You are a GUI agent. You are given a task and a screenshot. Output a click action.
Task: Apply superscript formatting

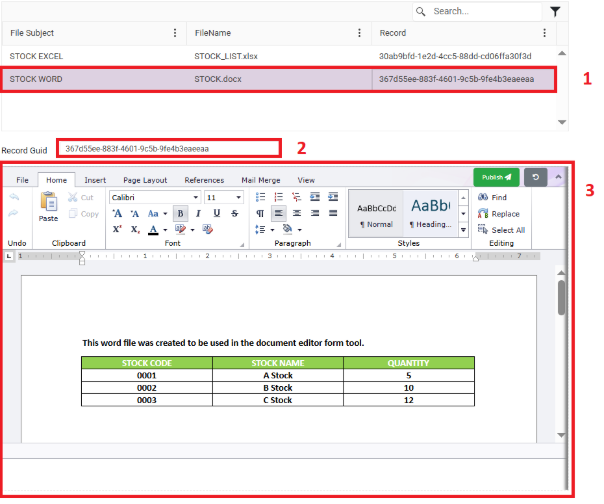(x=117, y=229)
